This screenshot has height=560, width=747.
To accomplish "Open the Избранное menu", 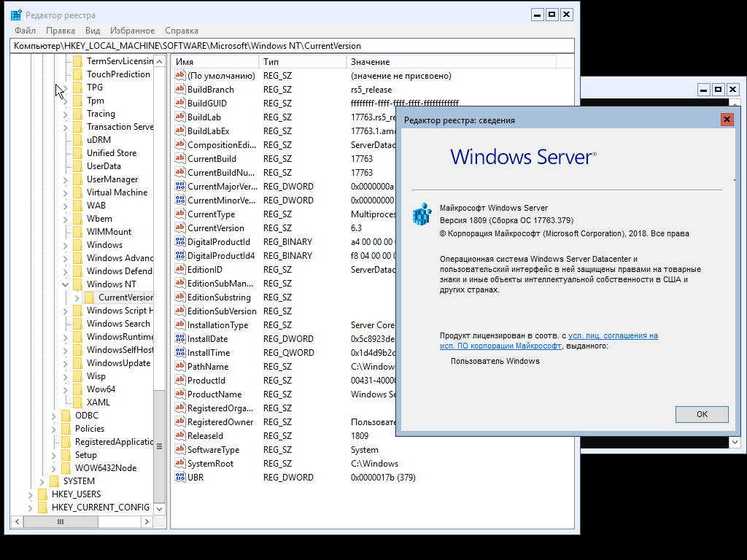I will pyautogui.click(x=133, y=31).
